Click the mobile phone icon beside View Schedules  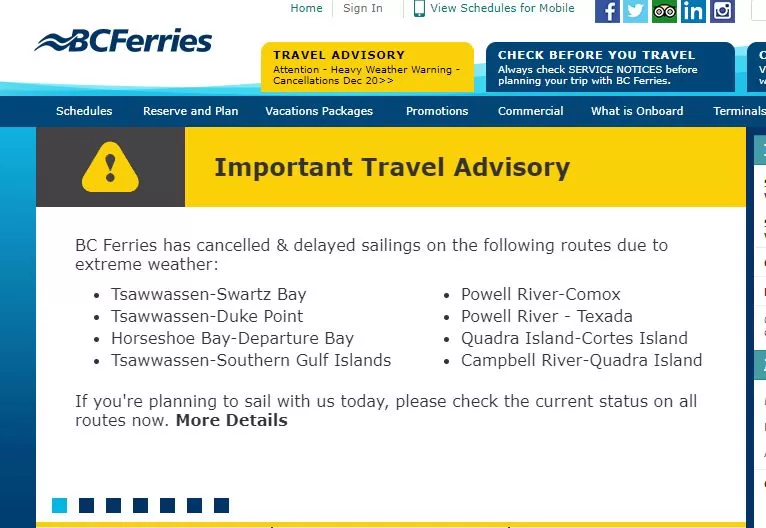click(x=419, y=8)
